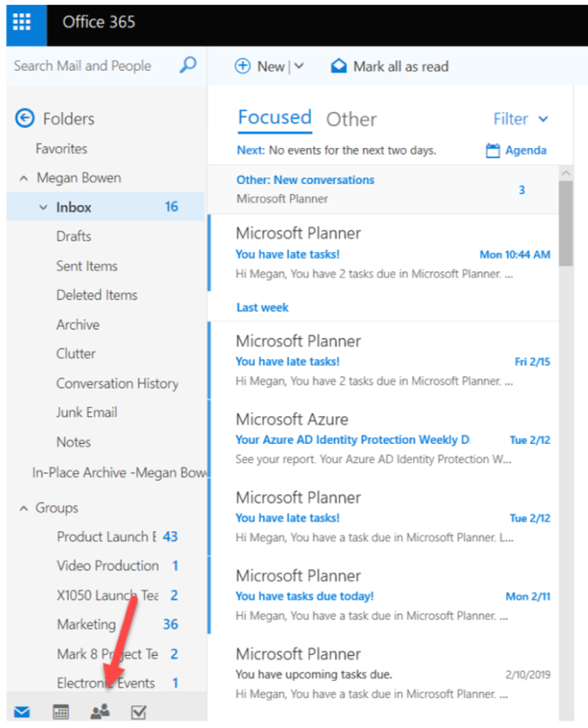Viewport: 588px width, 728px height.
Task: Click the scrollbar up arrow
Action: coord(565,172)
